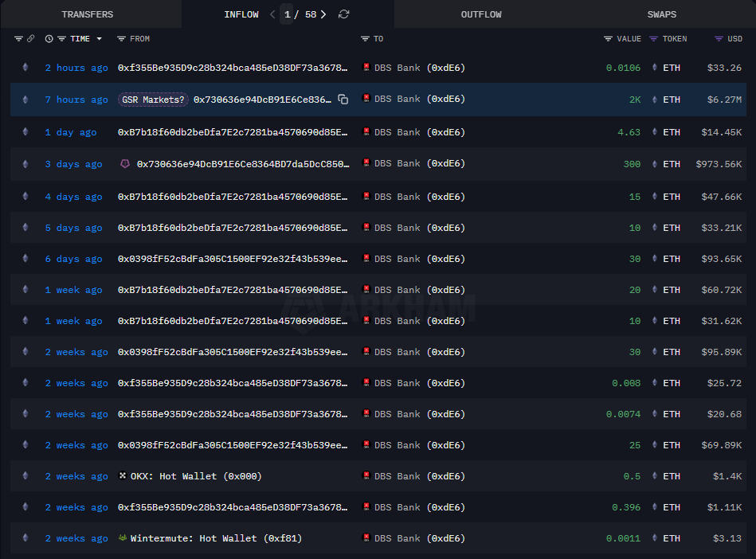Expand the TIME sort dropdown arrow
Viewport: 756px width, 559px height.
[99, 39]
